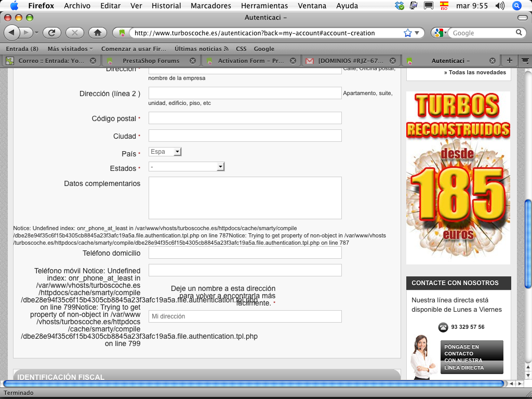Open the Google bookmark
532x399 pixels.
[x=264, y=49]
